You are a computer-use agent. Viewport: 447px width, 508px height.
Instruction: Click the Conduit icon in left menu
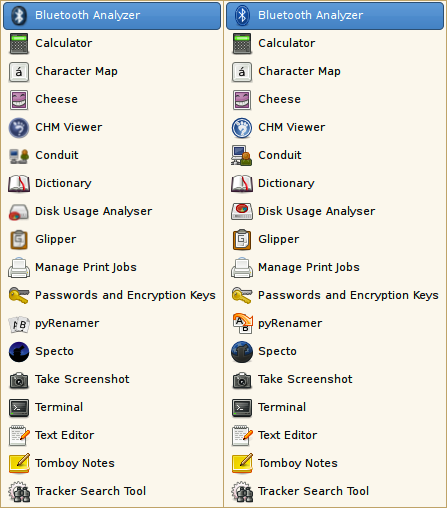19,156
